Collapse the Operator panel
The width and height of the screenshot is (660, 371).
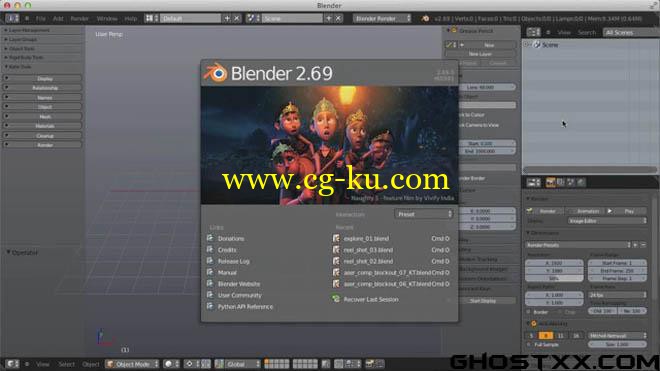coord(22,252)
